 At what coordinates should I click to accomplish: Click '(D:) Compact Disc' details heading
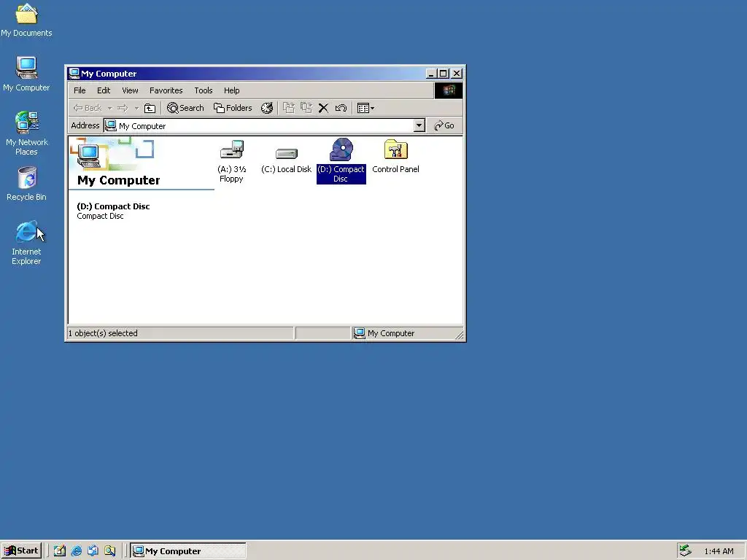[113, 206]
